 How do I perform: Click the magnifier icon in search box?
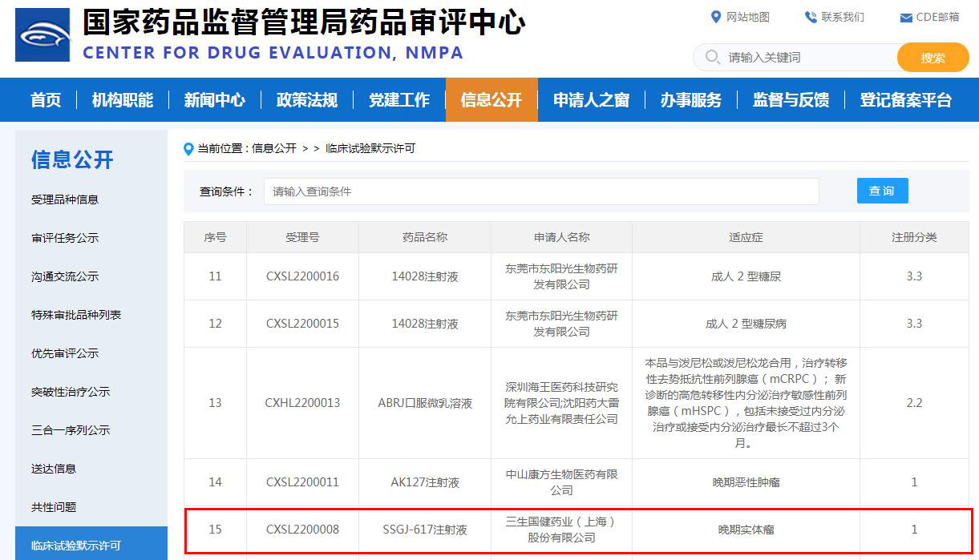pyautogui.click(x=712, y=58)
